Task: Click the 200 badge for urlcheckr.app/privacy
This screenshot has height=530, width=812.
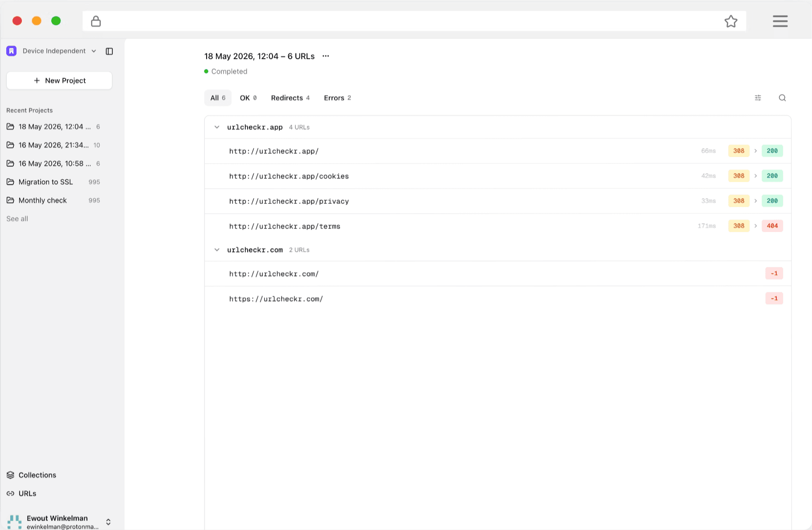Action: pos(772,201)
